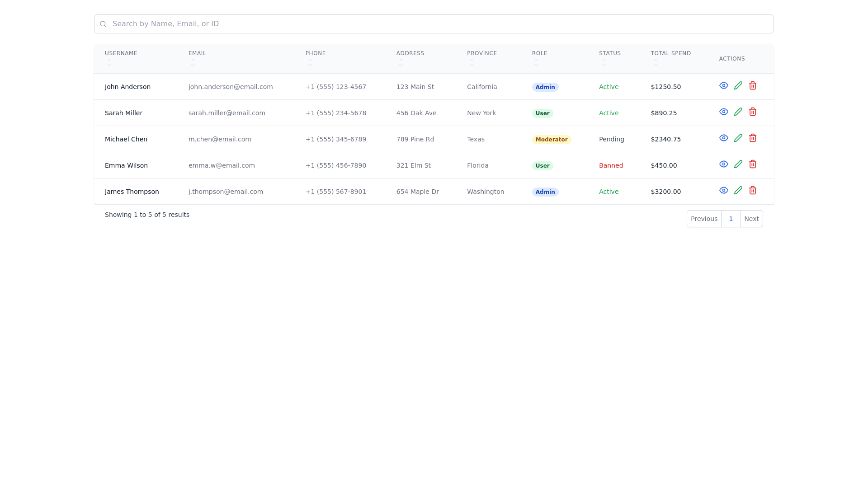Select page 1 in the pagination bar
Viewport: 868px width, 488px height.
click(x=731, y=219)
